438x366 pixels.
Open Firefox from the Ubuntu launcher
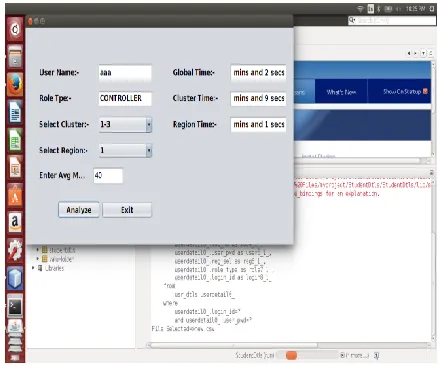pyautogui.click(x=15, y=84)
